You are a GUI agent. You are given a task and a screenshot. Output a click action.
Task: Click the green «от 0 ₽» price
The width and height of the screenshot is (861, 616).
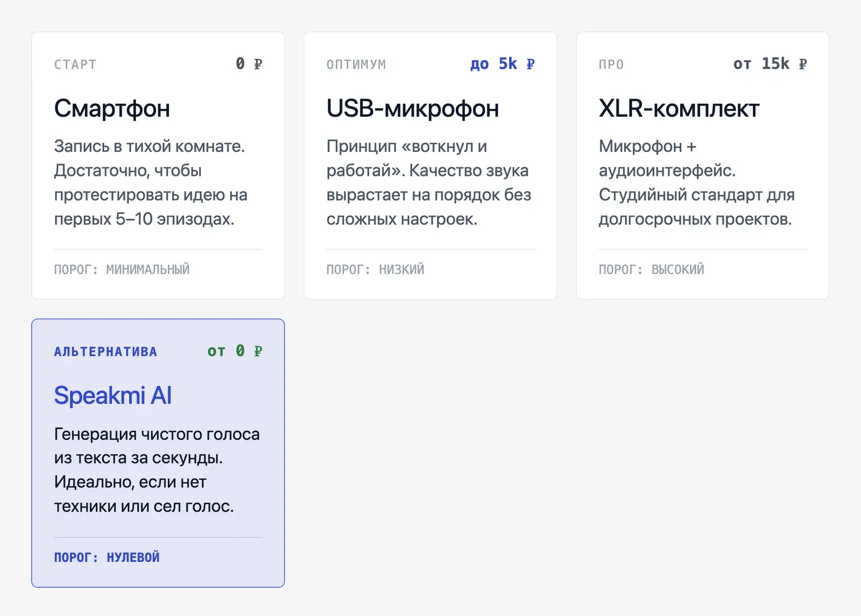pyautogui.click(x=235, y=351)
